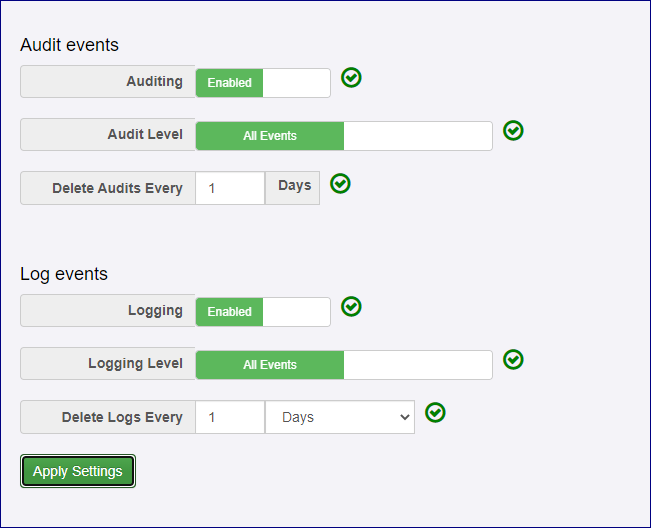Toggle the Logging Enabled switch
This screenshot has height=528, width=651.
[x=230, y=312]
